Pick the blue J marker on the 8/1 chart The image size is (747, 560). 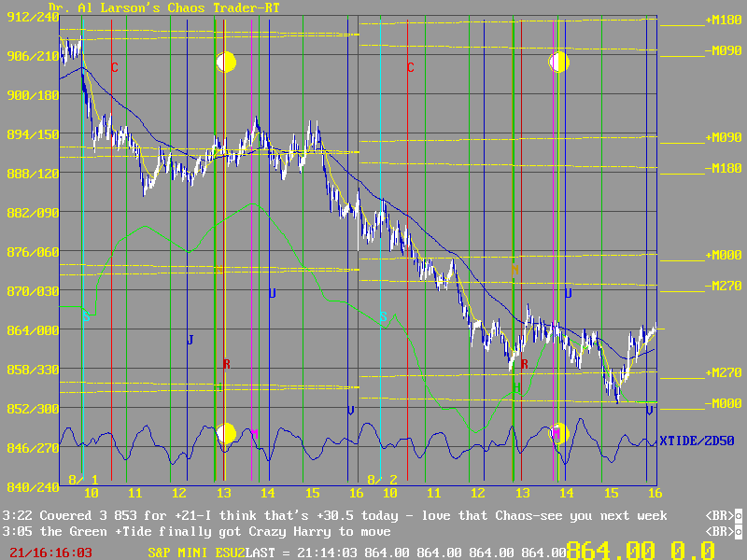(x=190, y=340)
